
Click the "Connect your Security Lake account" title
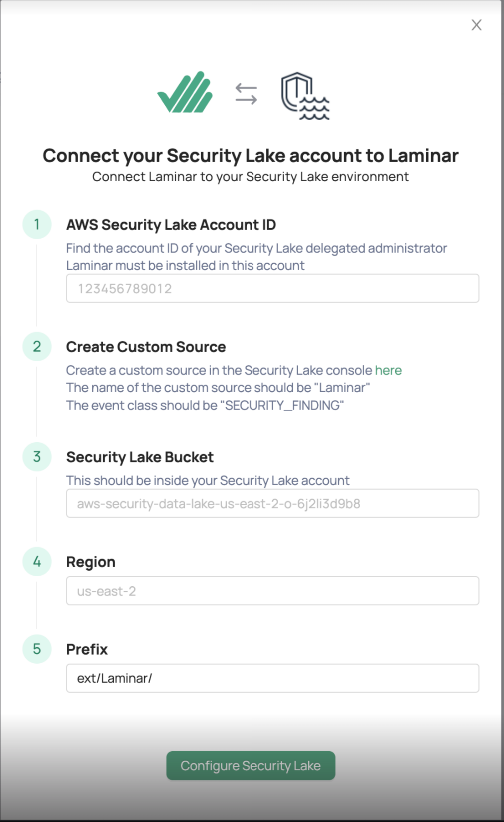[251, 156]
